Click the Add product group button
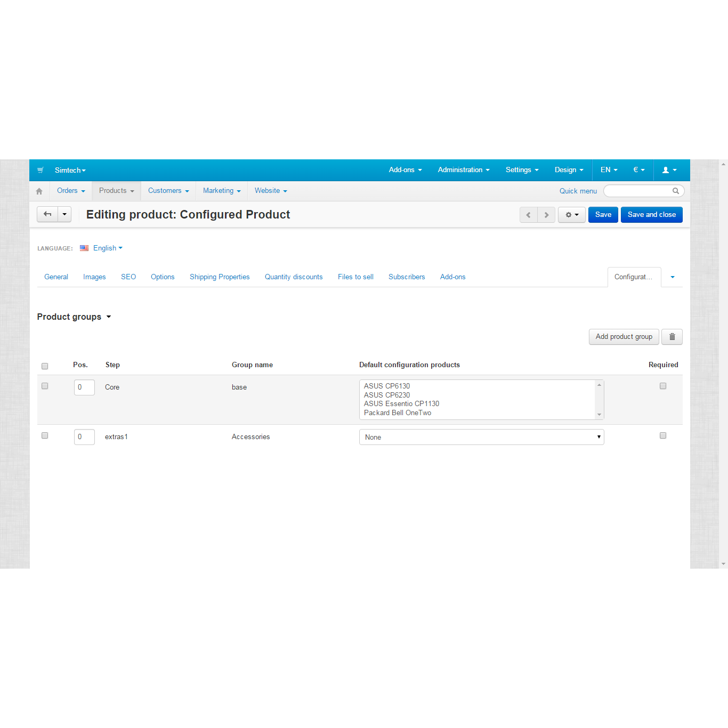 624,337
